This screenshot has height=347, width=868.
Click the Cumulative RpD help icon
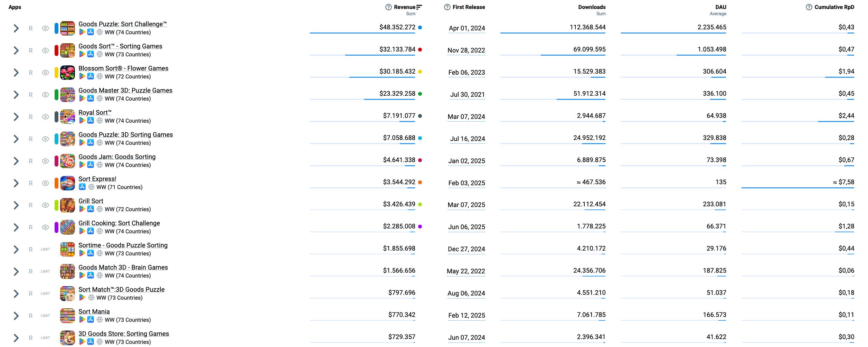809,7
